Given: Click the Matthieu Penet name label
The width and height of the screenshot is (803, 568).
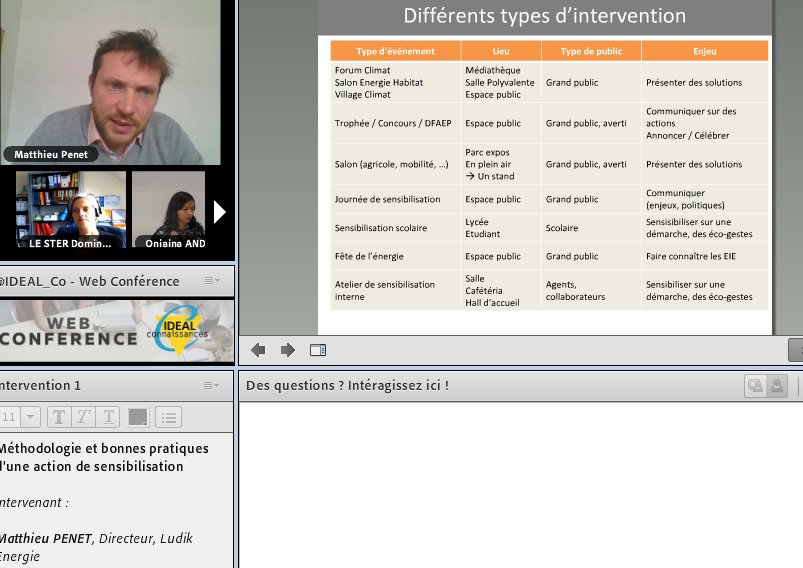Looking at the screenshot, I should [x=51, y=154].
